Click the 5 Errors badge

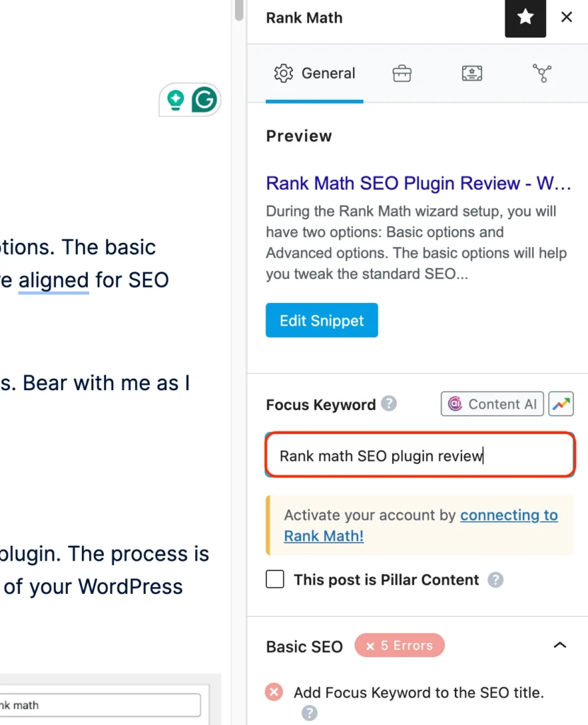399,645
